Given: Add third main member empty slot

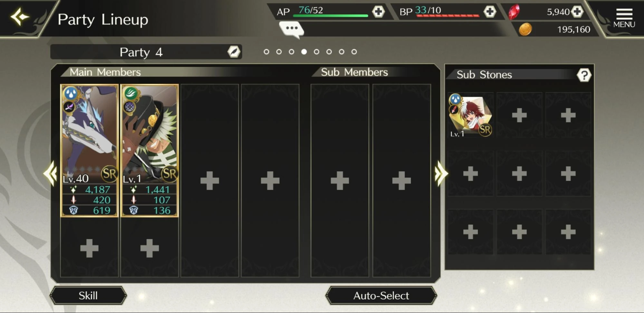Looking at the screenshot, I should pyautogui.click(x=209, y=180).
